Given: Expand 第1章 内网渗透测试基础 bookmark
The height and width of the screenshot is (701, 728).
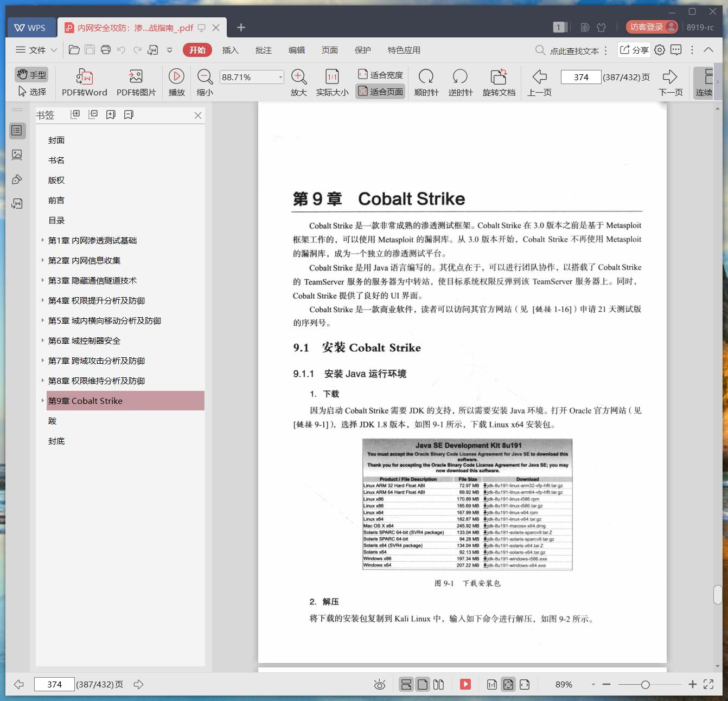Looking at the screenshot, I should coord(43,240).
